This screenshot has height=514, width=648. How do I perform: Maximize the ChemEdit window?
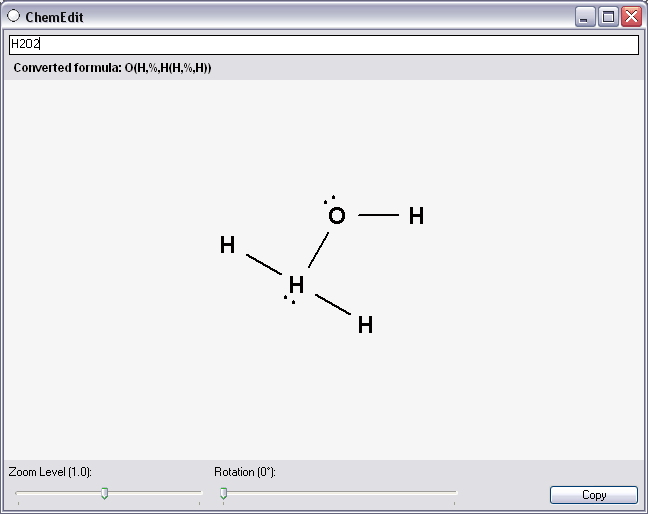pyautogui.click(x=608, y=17)
